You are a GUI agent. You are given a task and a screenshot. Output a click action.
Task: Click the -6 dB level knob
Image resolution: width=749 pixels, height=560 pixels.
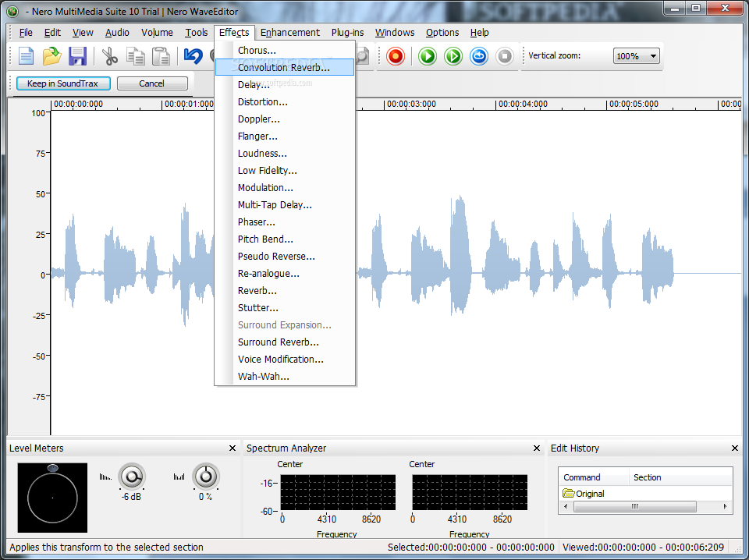131,477
